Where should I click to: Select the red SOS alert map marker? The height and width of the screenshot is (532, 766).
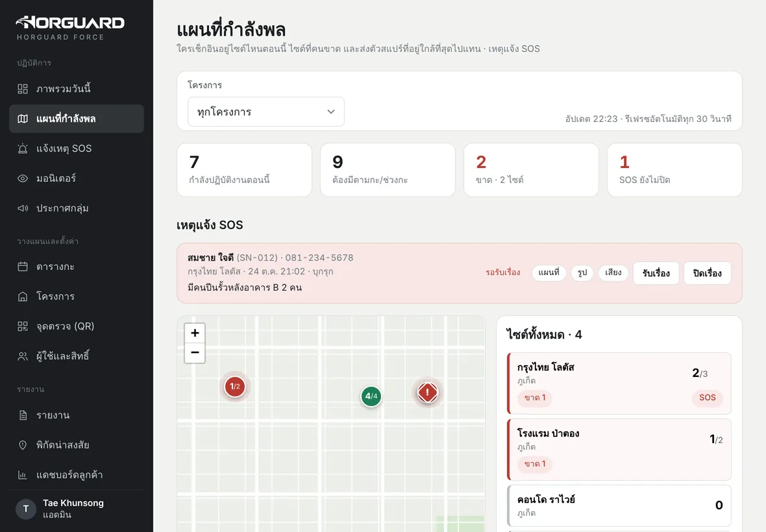coord(427,393)
